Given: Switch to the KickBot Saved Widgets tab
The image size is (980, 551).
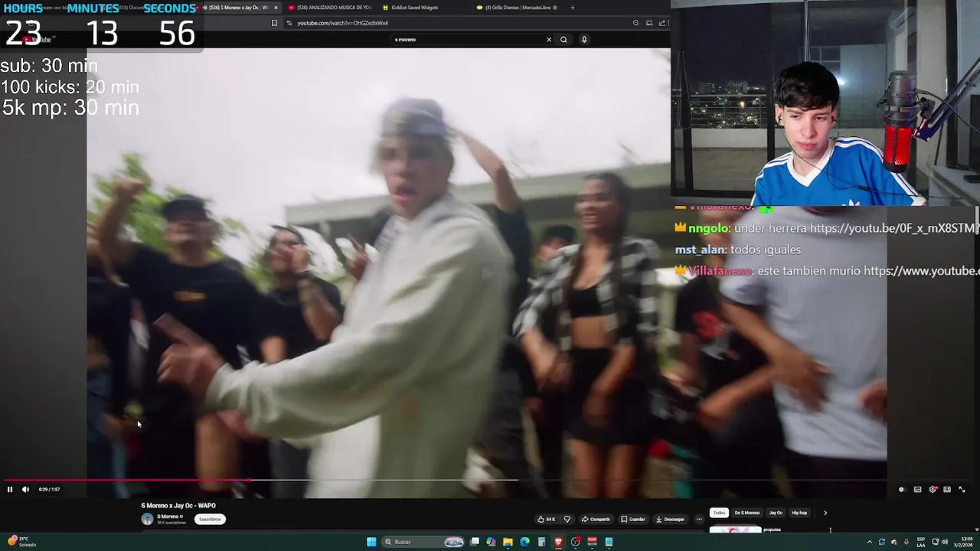Looking at the screenshot, I should click(x=414, y=8).
